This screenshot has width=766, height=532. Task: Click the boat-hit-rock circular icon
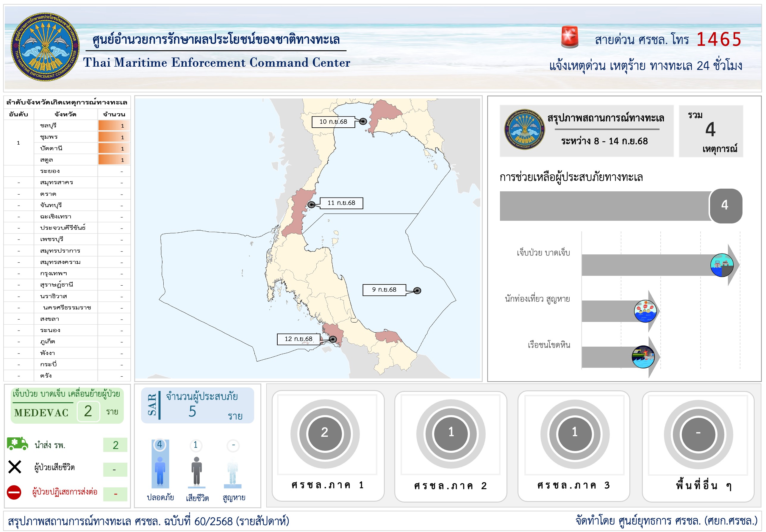(643, 357)
